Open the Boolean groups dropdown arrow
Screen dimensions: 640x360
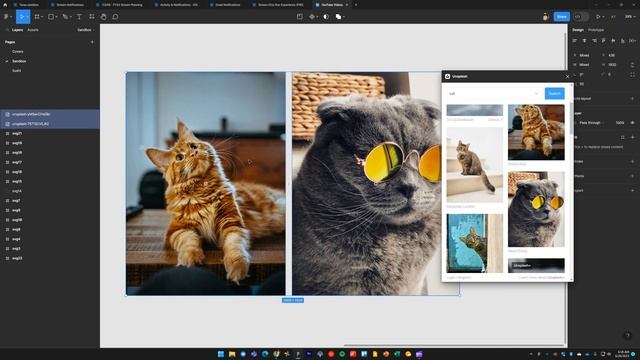344,17
